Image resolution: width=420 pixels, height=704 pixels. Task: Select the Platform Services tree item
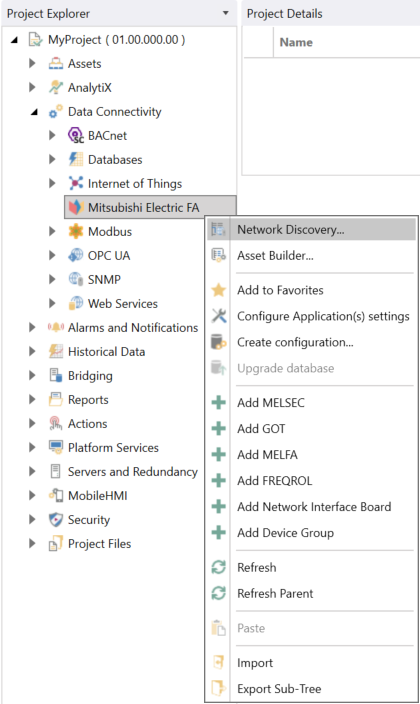pyautogui.click(x=113, y=448)
